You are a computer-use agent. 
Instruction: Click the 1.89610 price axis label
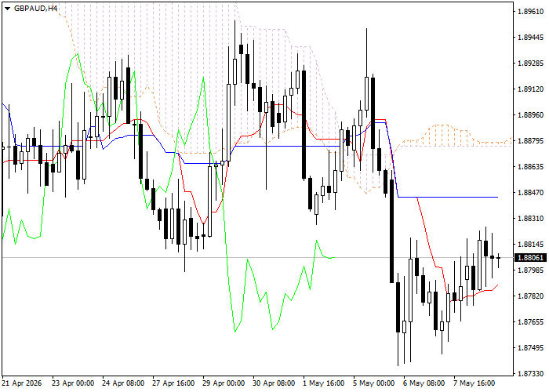point(531,12)
